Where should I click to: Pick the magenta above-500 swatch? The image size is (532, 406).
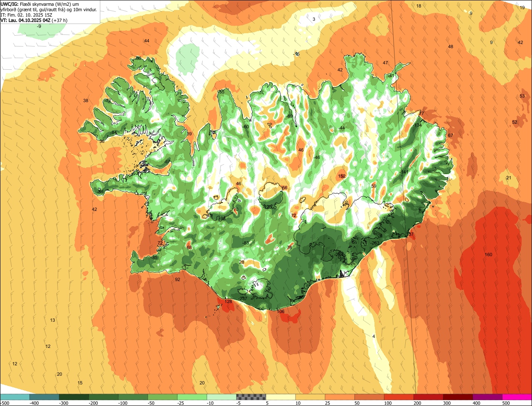(x=517, y=397)
